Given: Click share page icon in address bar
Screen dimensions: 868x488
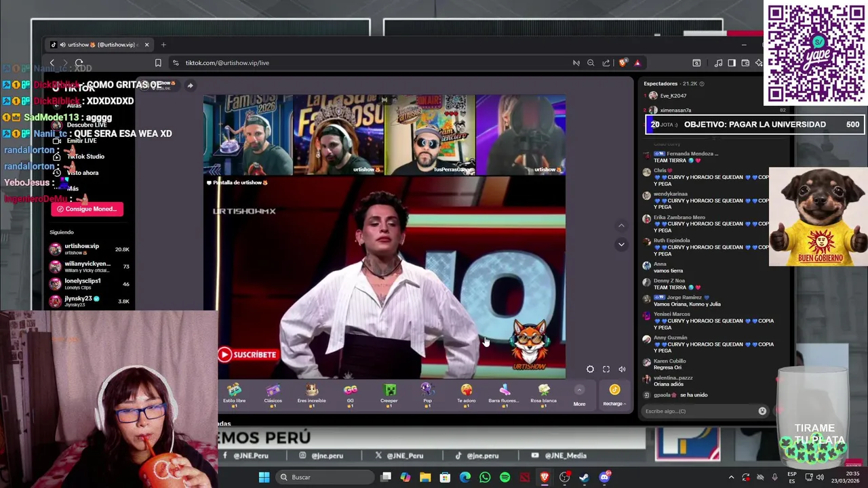Looking at the screenshot, I should (x=606, y=63).
